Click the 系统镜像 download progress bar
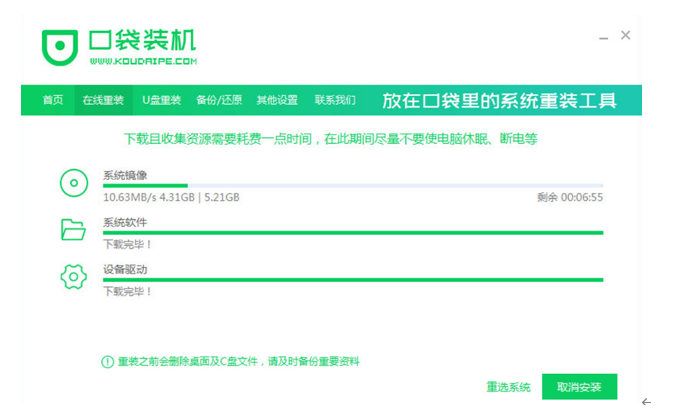Viewport: 687px width, 413px height. [352, 186]
